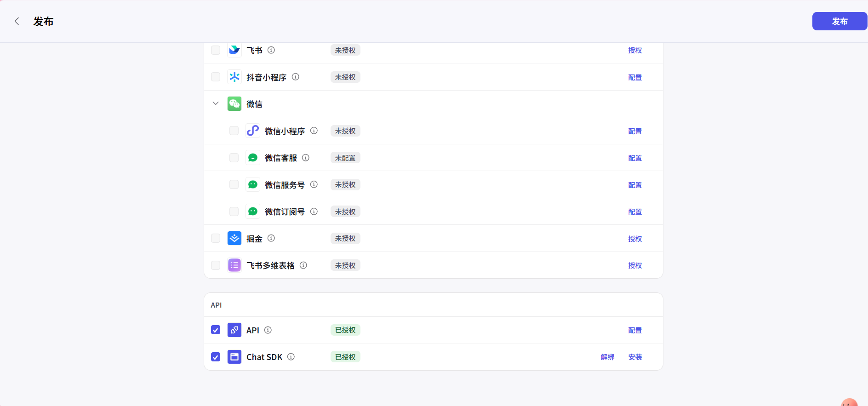Click the 未配置 status tag for 微信客服
This screenshot has width=868, height=406.
[345, 158]
